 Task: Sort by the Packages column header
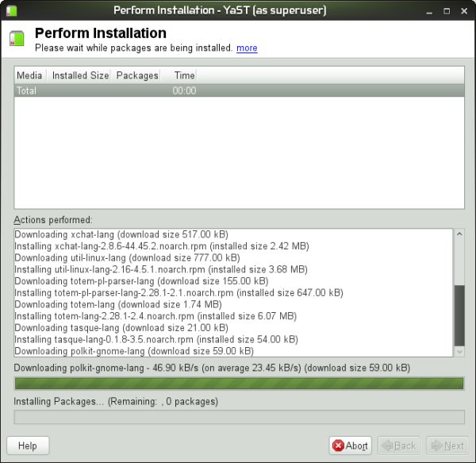coord(137,75)
